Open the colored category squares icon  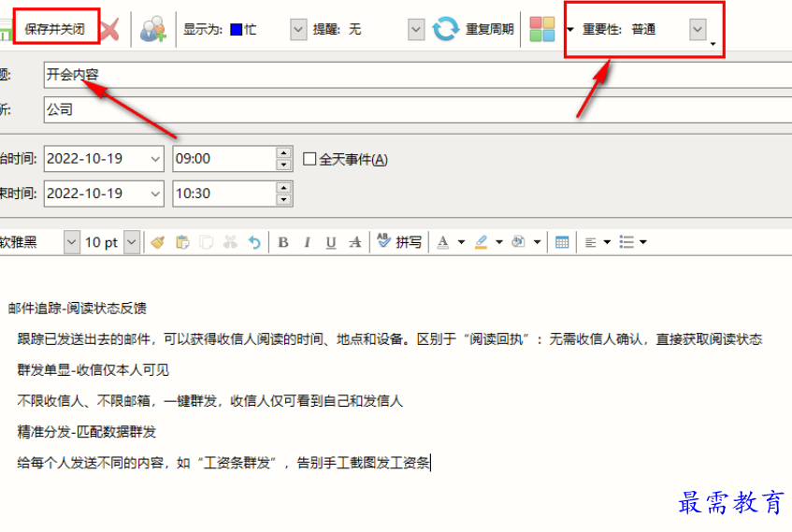point(542,29)
